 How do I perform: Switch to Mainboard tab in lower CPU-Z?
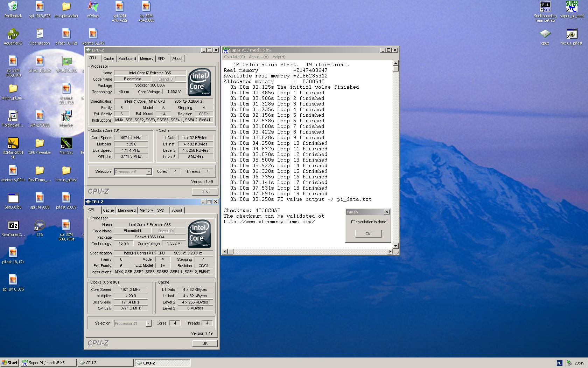tap(127, 210)
